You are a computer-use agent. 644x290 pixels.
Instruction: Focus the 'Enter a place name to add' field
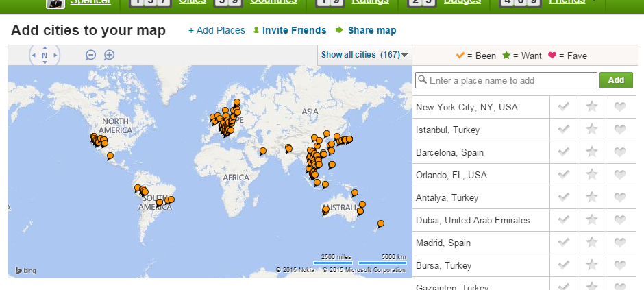511,80
